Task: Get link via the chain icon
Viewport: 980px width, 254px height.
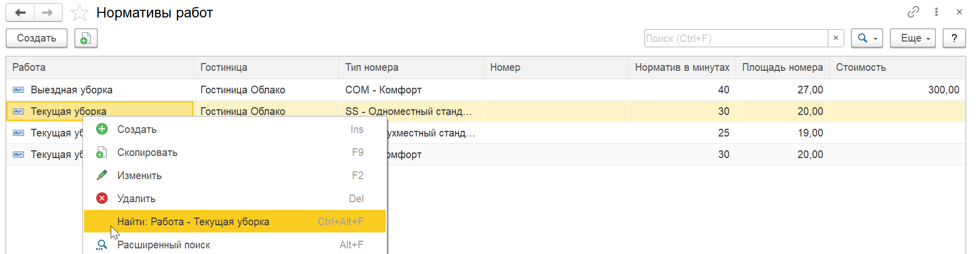Action: coord(913,12)
